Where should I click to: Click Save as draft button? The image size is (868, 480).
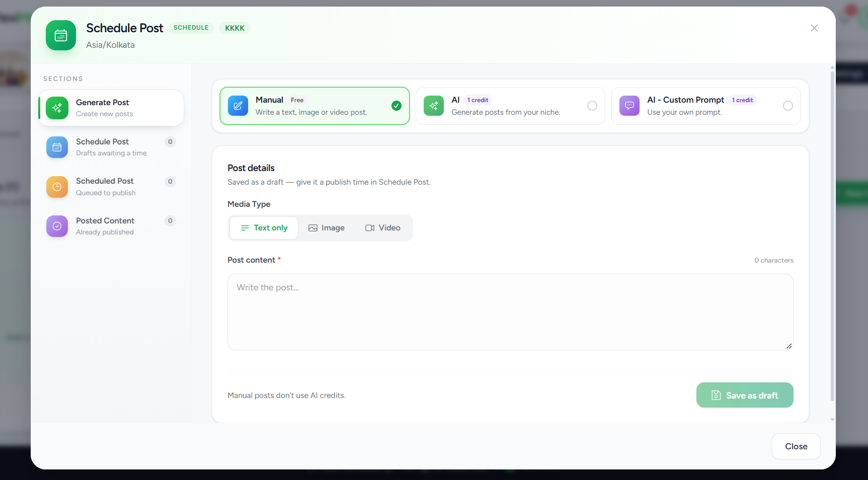tap(745, 395)
